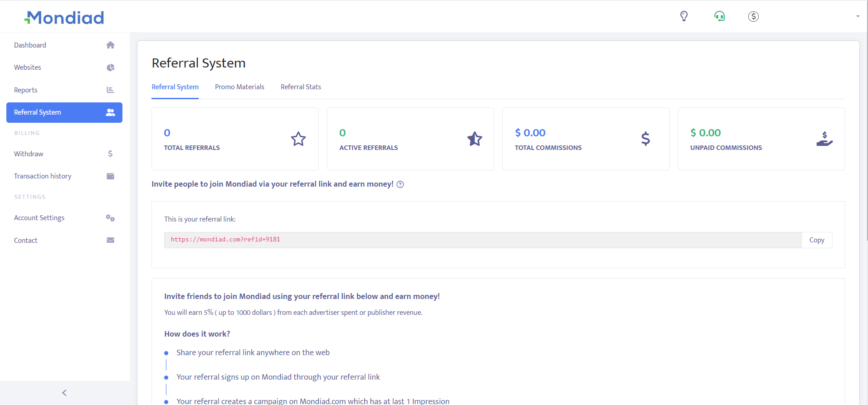The image size is (868, 405).
Task: Click the lightbulb tips icon in header
Action: click(x=684, y=16)
